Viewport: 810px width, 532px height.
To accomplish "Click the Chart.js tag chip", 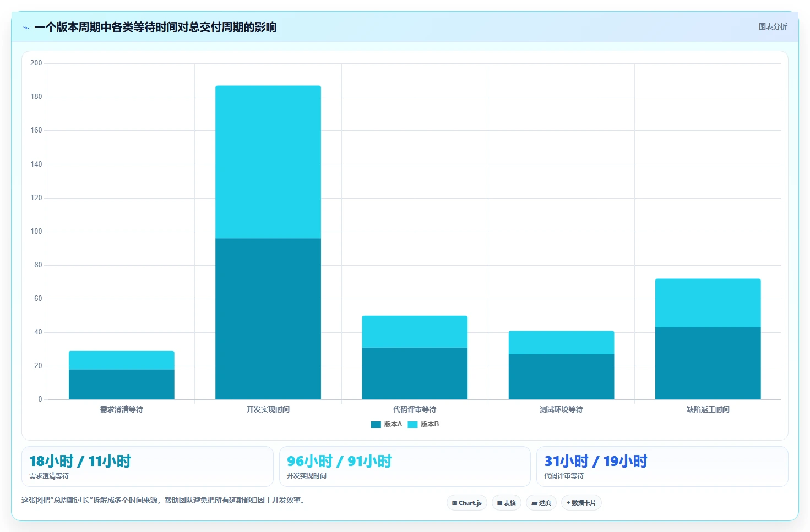I will coord(467,503).
